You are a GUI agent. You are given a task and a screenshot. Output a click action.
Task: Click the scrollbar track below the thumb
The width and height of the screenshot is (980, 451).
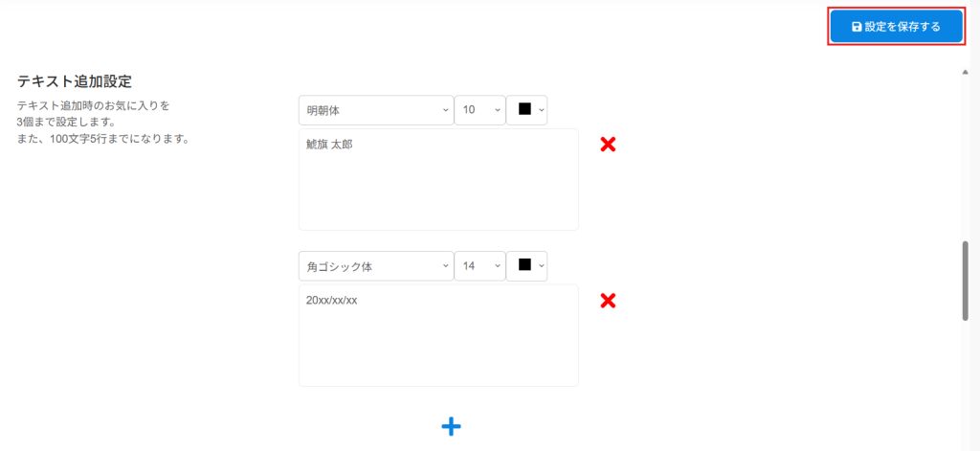coord(966,385)
